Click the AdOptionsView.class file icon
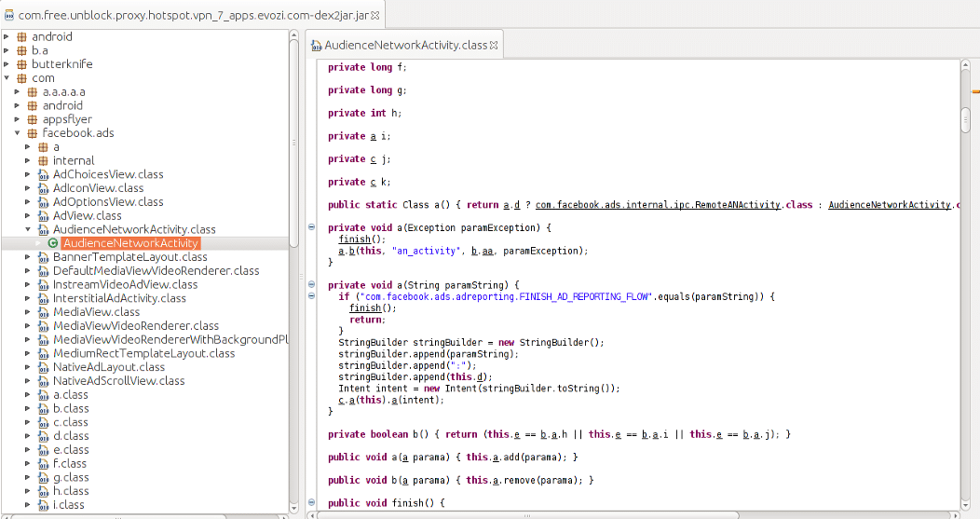The width and height of the screenshot is (980, 519). 43,202
